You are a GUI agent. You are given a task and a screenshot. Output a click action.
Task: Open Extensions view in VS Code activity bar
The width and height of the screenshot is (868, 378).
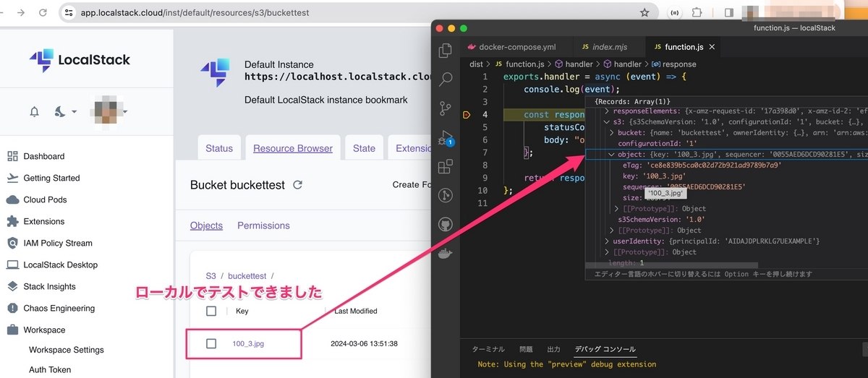[x=446, y=166]
